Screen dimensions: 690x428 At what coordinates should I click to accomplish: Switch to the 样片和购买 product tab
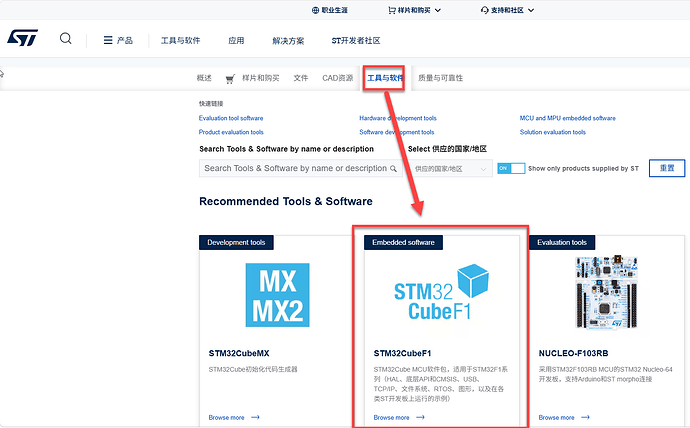click(x=261, y=78)
